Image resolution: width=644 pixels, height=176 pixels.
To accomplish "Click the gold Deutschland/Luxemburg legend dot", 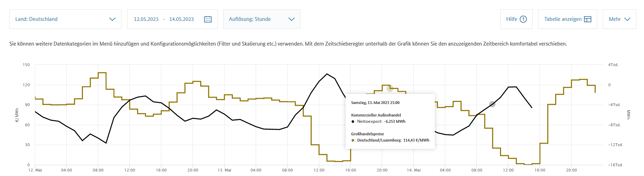I will pos(353,141).
